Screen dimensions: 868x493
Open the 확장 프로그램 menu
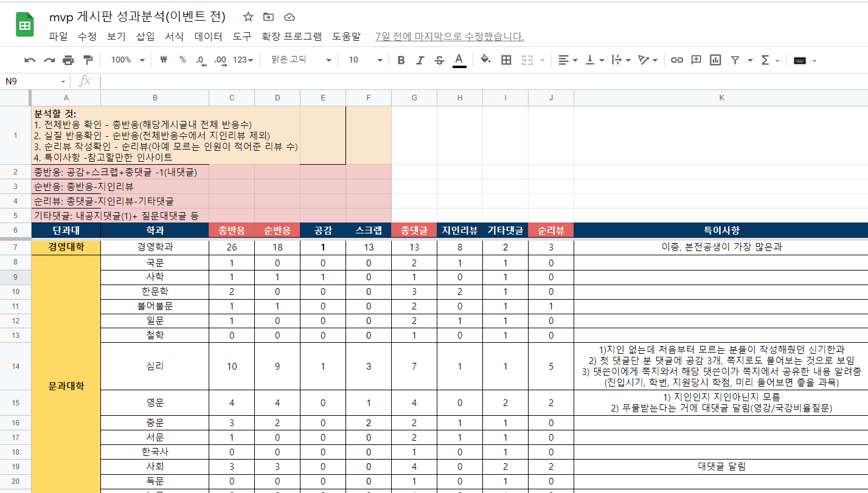click(292, 36)
